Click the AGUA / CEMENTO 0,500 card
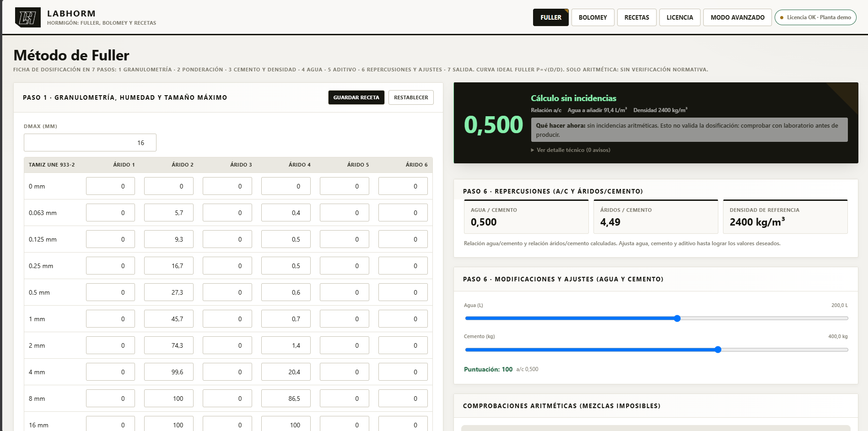The image size is (868, 431). 526,217
